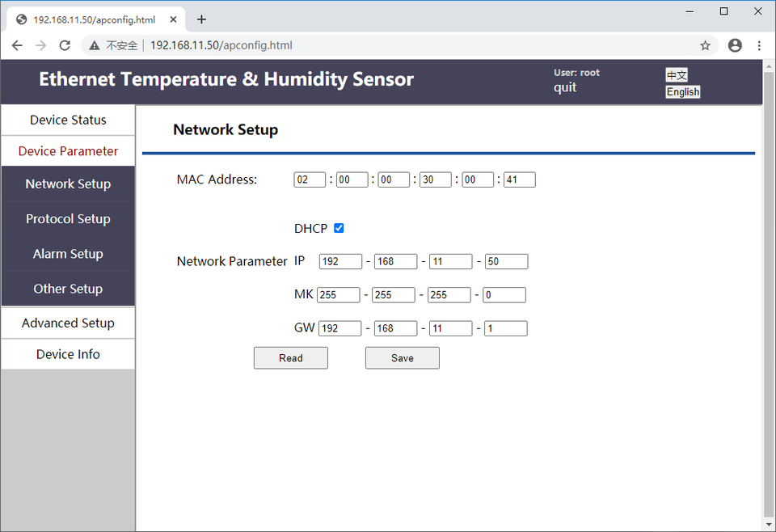This screenshot has width=776, height=532.
Task: Open the Protocol Setup page
Action: pos(68,219)
